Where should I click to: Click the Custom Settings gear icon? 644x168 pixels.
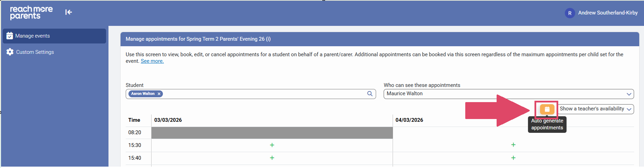(10, 52)
